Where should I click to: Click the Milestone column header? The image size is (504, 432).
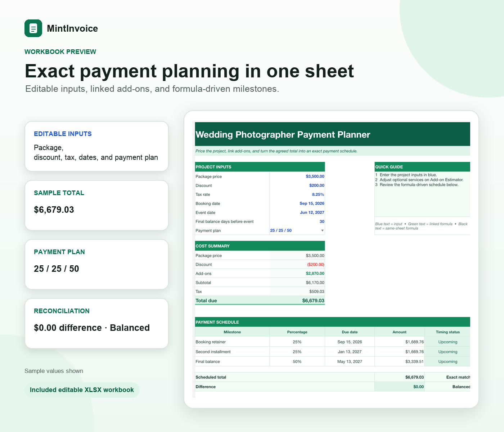point(232,332)
